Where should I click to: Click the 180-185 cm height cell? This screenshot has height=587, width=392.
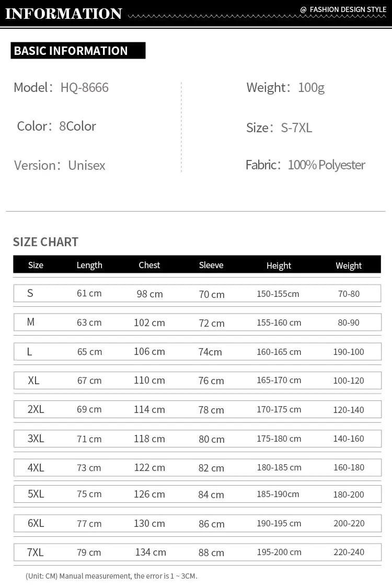279,467
